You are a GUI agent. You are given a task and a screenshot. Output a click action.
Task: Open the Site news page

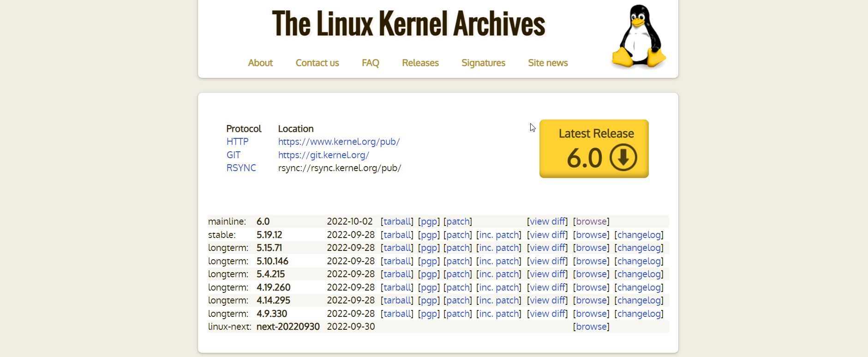tap(548, 63)
